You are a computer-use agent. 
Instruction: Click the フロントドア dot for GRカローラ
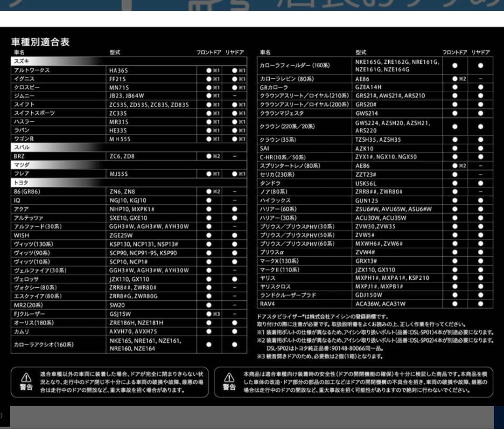coord(455,87)
